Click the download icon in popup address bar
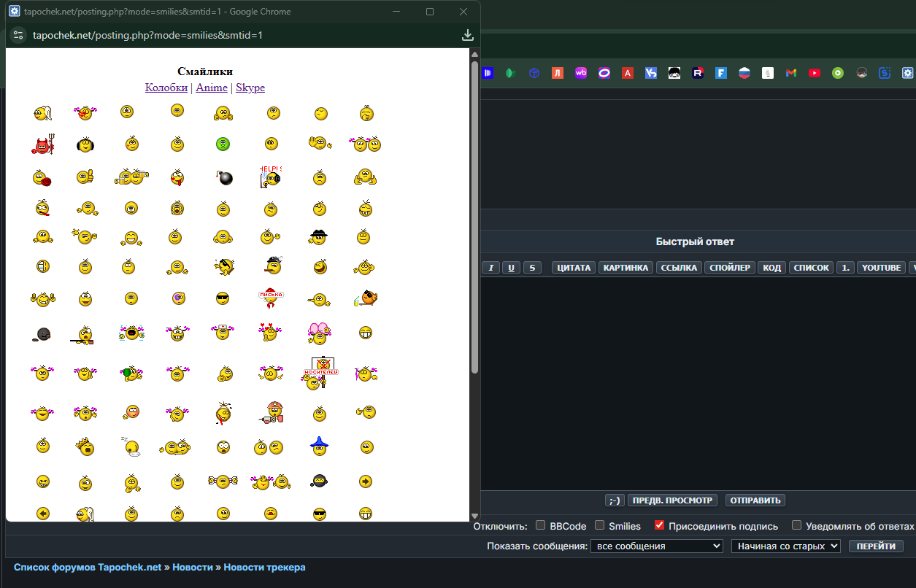Screen dimensions: 916x588 pos(468,35)
